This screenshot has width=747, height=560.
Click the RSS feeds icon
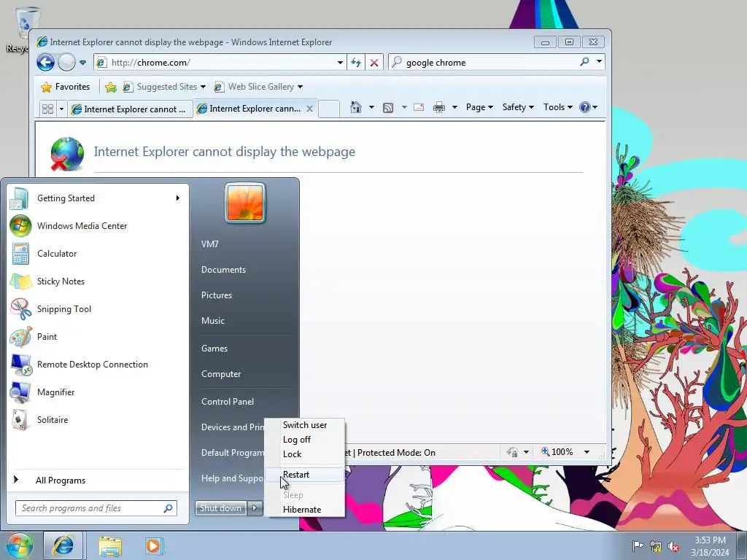pyautogui.click(x=388, y=108)
